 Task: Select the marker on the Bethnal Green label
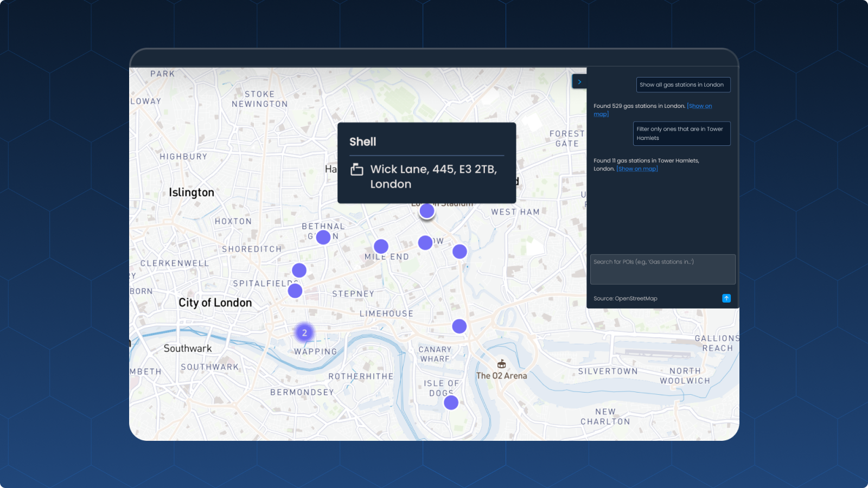(323, 237)
